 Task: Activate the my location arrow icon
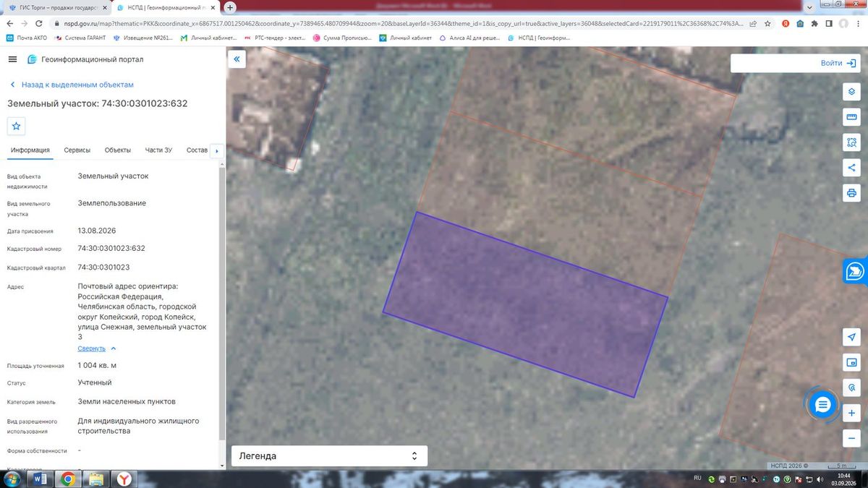[x=851, y=337]
